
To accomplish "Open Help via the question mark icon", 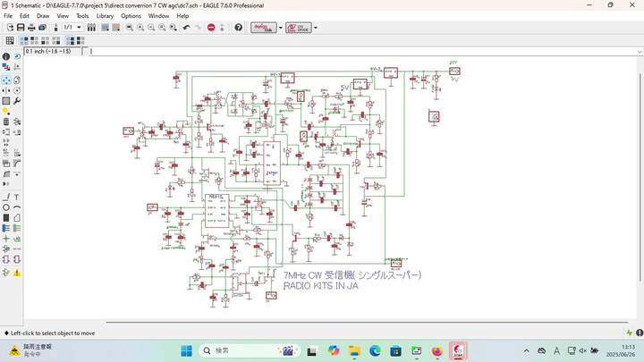I will 239,28.
